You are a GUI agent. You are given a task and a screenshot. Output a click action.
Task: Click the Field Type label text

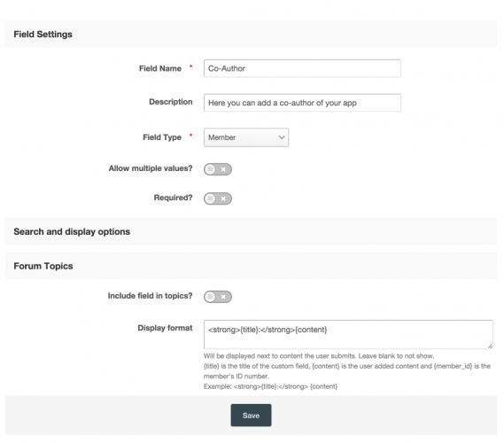tap(162, 137)
